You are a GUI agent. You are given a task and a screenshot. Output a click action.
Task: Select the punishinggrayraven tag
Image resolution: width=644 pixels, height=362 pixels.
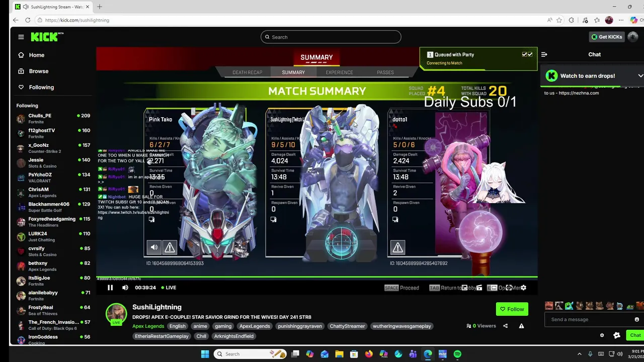point(300,326)
